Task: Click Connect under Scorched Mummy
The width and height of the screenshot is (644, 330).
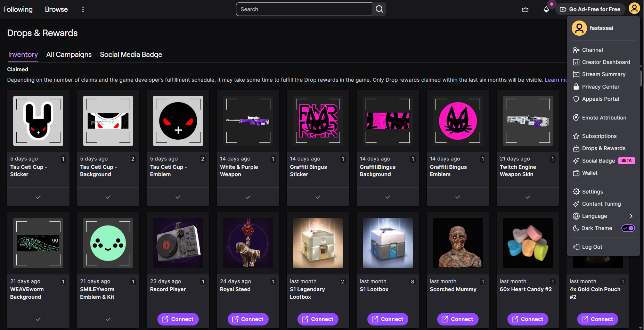Action: (x=457, y=319)
